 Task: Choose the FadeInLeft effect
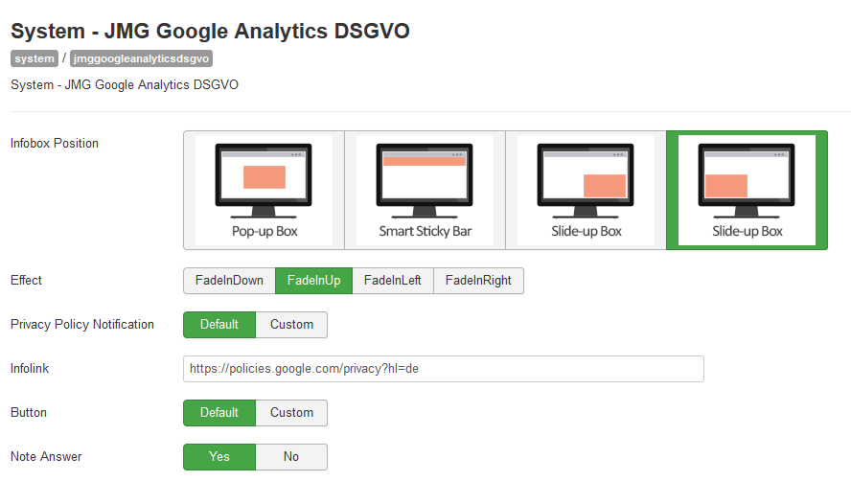(x=392, y=281)
